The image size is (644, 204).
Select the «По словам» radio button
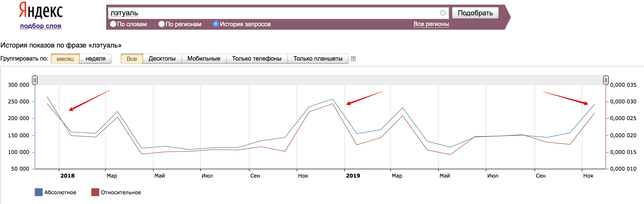point(113,24)
